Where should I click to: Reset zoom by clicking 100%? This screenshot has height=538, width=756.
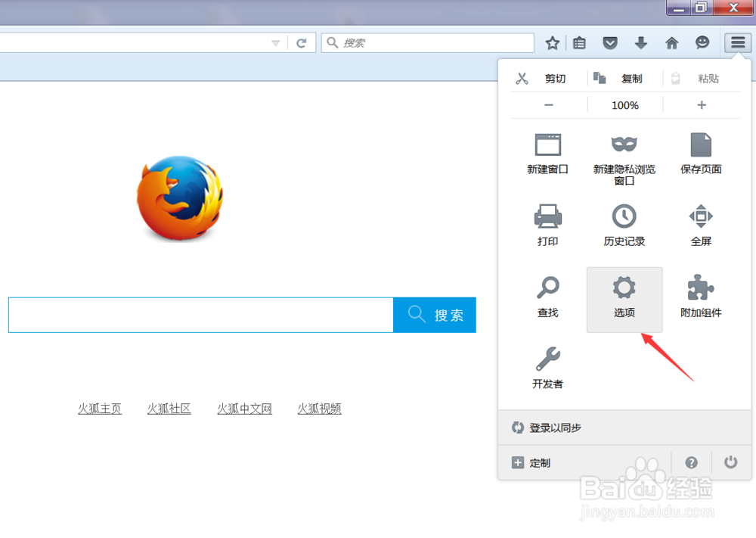pyautogui.click(x=625, y=105)
